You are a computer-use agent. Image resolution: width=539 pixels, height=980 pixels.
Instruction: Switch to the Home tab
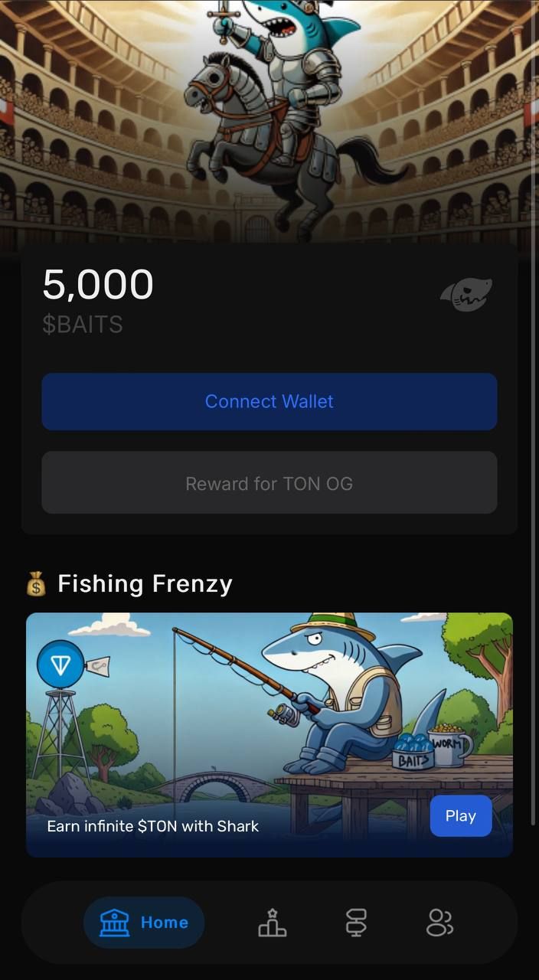pyautogui.click(x=144, y=923)
